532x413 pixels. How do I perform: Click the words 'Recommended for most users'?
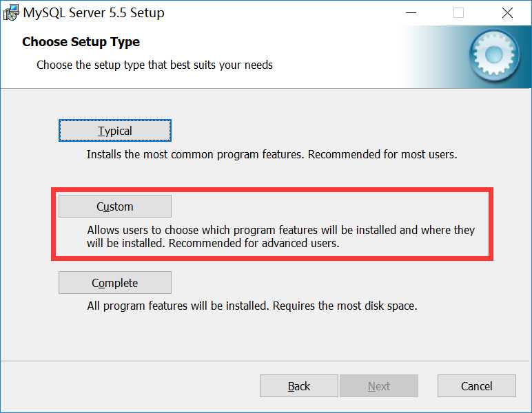[382, 154]
